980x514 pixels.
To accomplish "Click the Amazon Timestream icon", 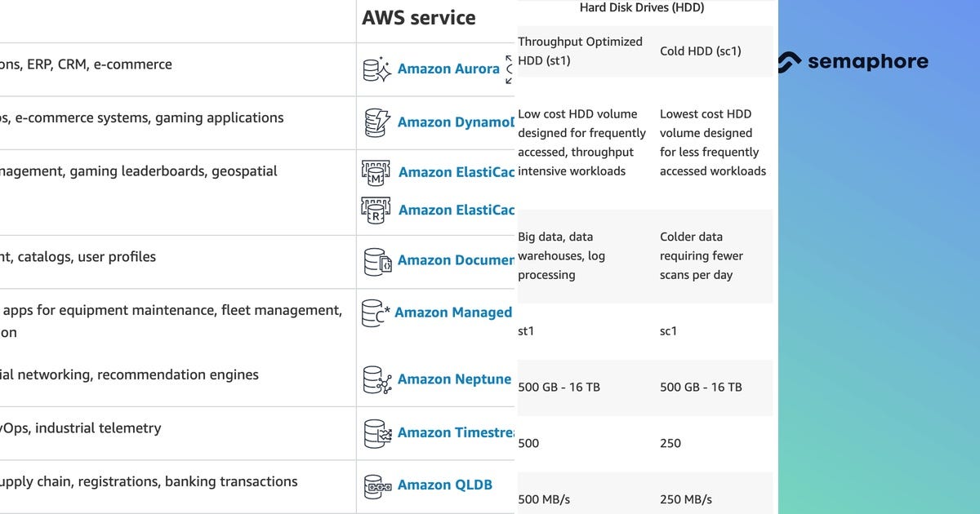I will (x=376, y=433).
